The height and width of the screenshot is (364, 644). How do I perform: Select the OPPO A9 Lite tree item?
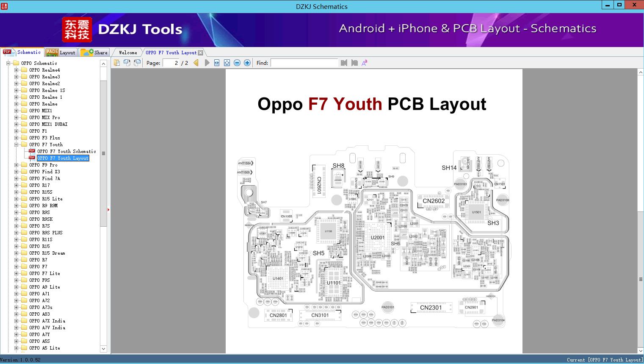[x=44, y=287]
